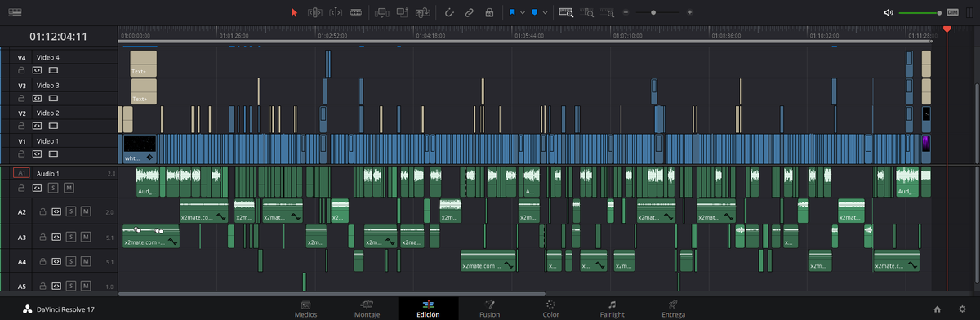Viewport: 980px width, 320px height.
Task: Click the Overwrite clip toolbar icon
Action: coord(402,12)
